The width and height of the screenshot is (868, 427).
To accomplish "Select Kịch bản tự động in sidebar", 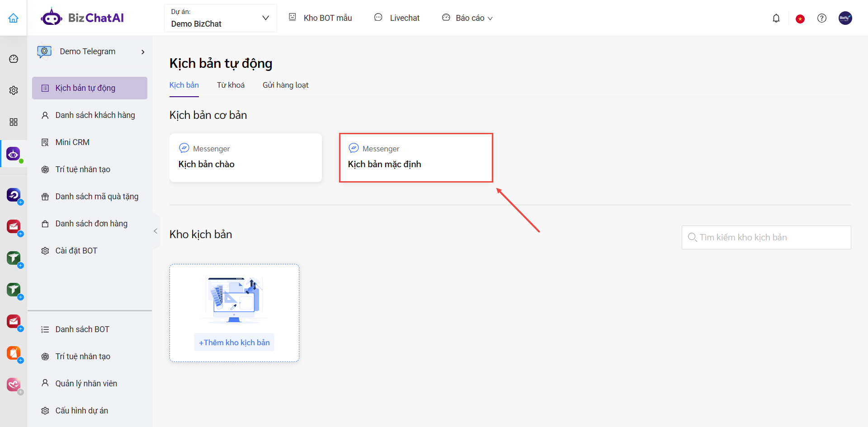I will (90, 88).
